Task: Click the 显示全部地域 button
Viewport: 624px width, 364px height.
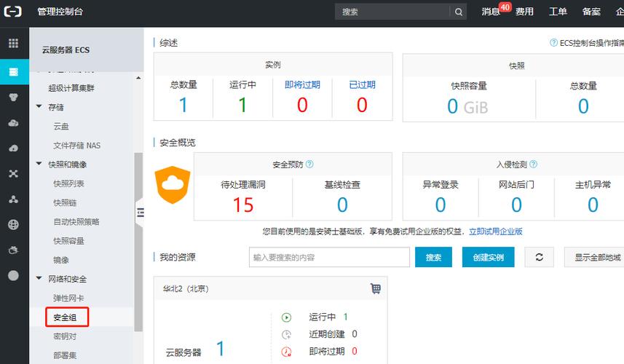Action: click(x=597, y=257)
